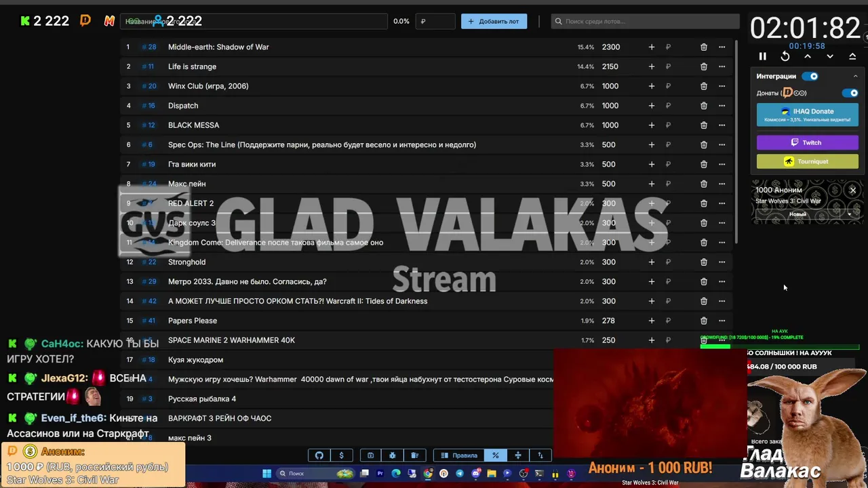
Task: Click the dollar sign toolbar button
Action: coord(341,455)
